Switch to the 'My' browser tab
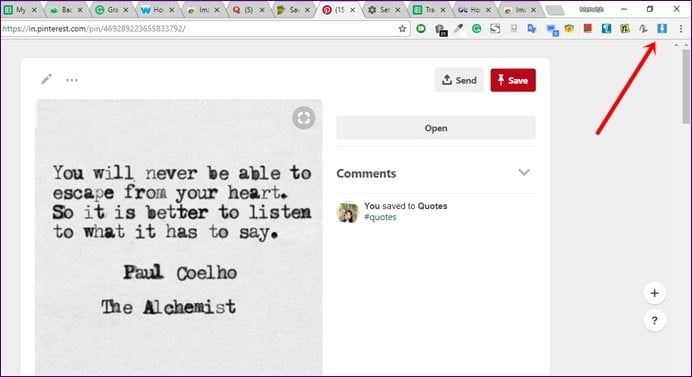 click(20, 9)
